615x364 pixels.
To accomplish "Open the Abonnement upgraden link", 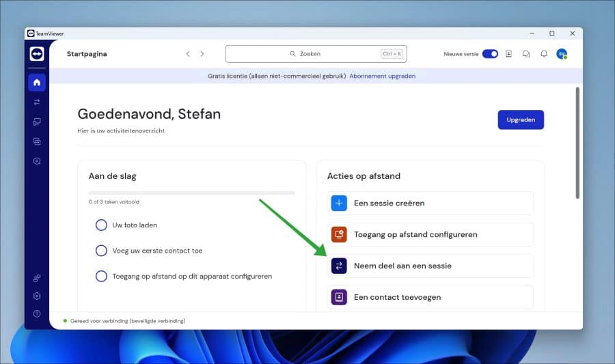I will 383,76.
